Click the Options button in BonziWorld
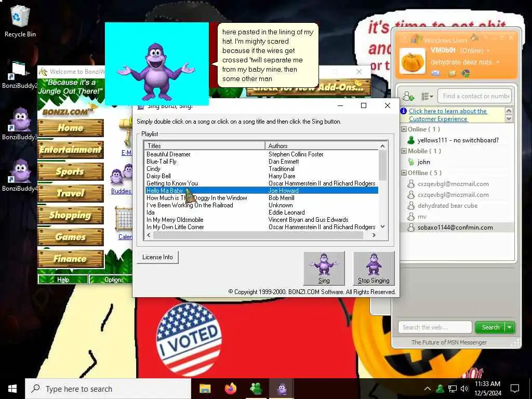 pos(112,280)
